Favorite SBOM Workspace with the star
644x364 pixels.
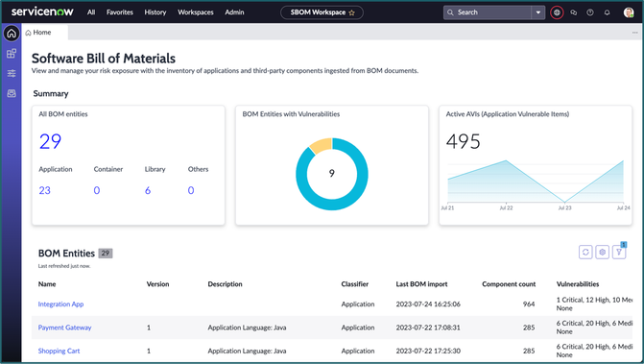(352, 12)
